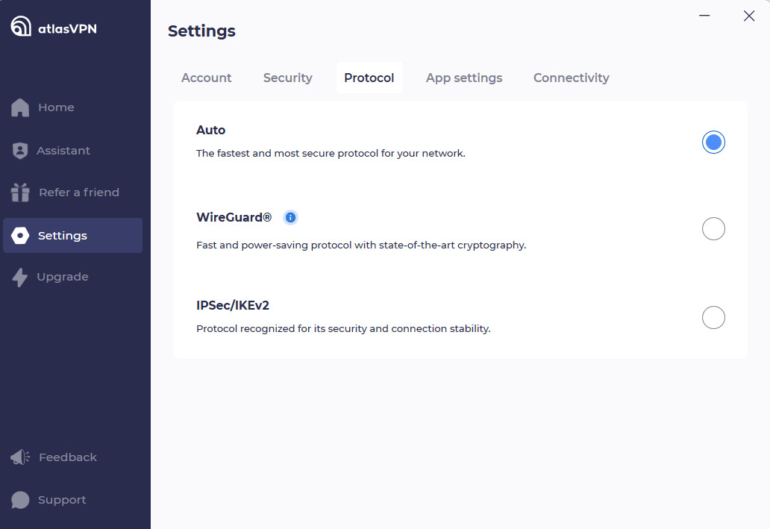Viewport: 770px width, 529px height.
Task: Switch to the Account tab
Action: point(206,78)
